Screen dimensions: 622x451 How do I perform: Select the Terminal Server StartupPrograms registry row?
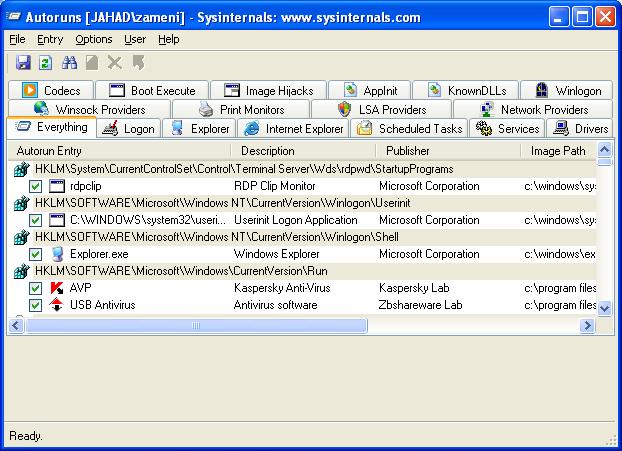(302, 169)
